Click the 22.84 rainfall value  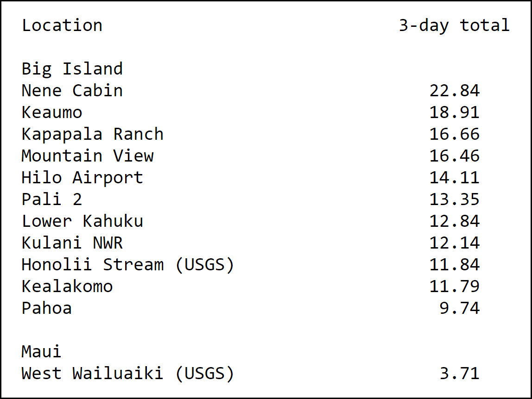tap(455, 91)
